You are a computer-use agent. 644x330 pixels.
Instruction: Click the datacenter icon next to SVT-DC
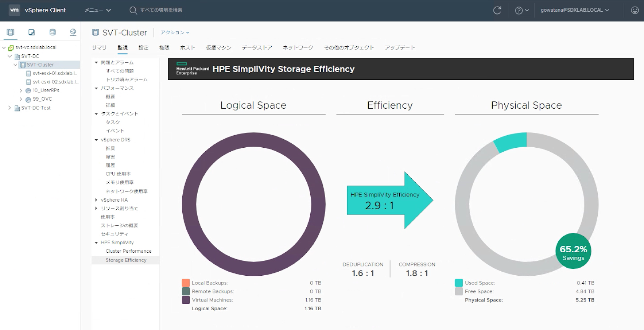pos(17,56)
